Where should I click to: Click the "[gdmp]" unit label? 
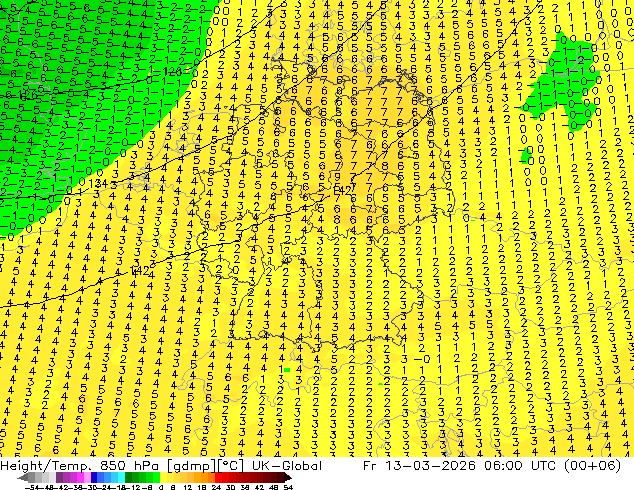tap(191, 466)
